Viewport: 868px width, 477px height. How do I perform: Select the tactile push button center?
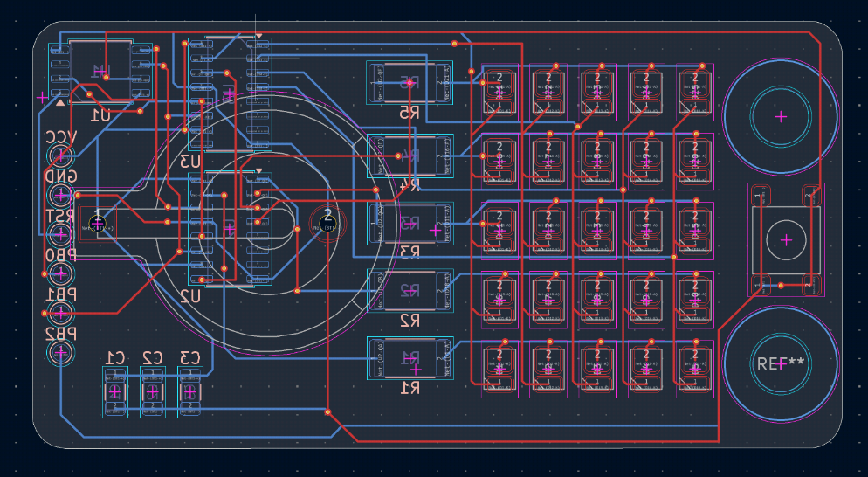(x=786, y=240)
